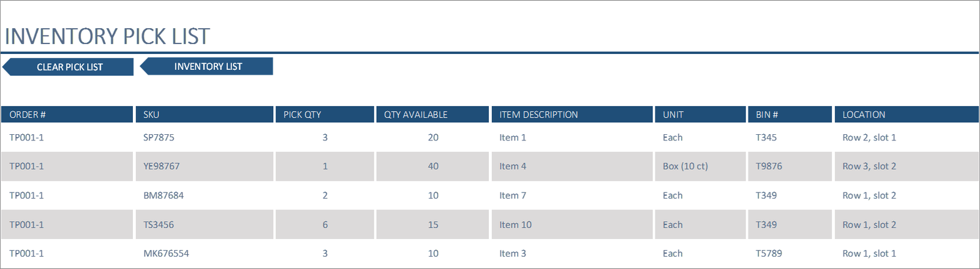Screen dimensions: 980x269
Task: Click the QTY AVAILABLE column header
Action: (x=432, y=115)
